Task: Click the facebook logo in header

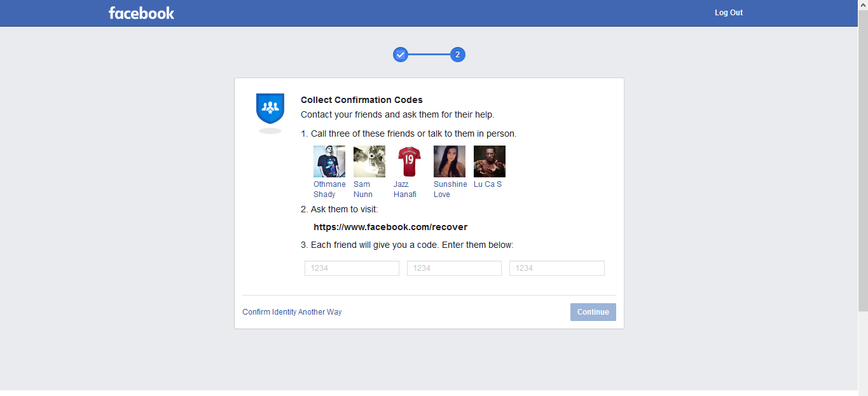Action: (141, 13)
